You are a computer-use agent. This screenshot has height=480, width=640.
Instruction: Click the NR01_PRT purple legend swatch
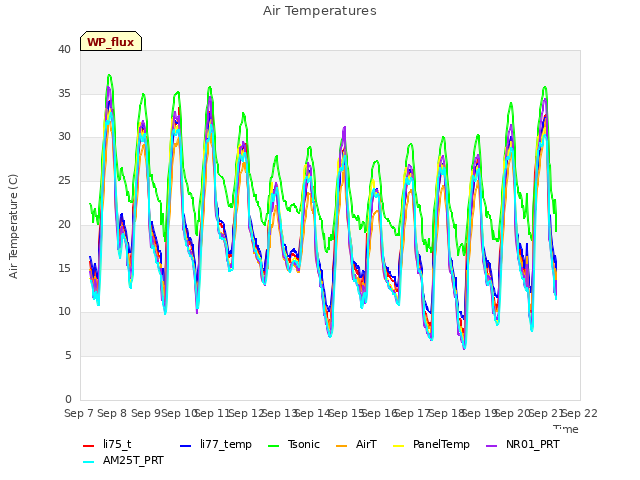point(491,446)
